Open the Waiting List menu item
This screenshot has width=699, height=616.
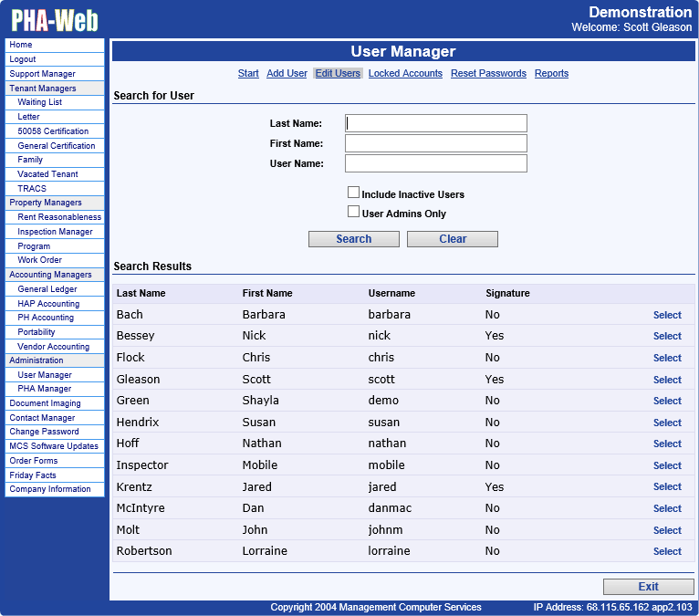(x=55, y=102)
